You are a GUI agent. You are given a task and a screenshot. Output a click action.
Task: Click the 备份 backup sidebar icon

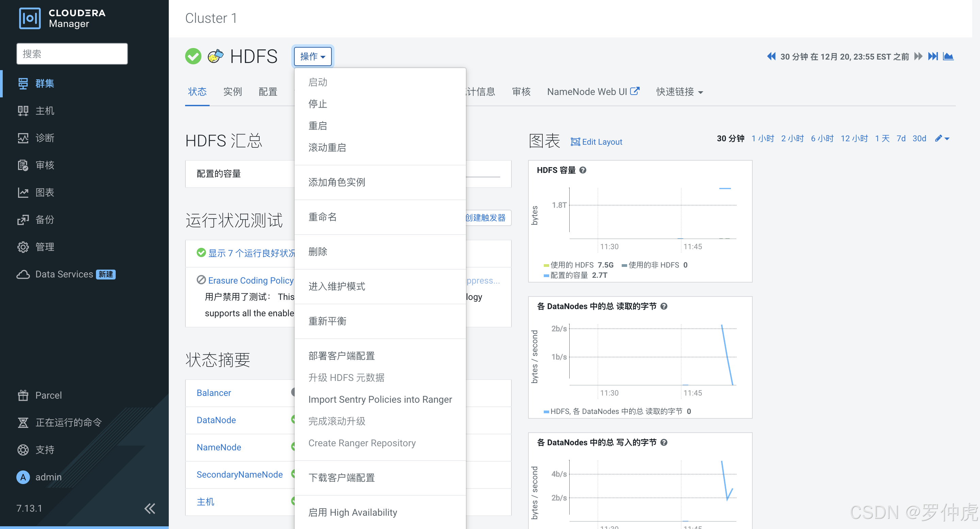pyautogui.click(x=23, y=220)
